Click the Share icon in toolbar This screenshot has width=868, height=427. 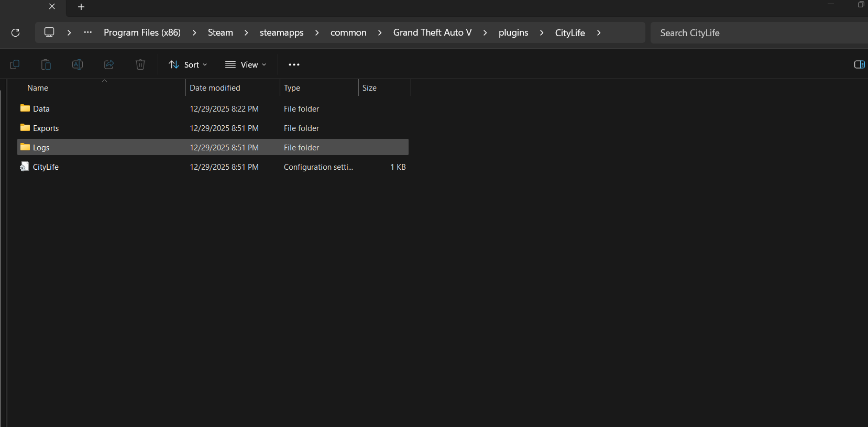[109, 64]
